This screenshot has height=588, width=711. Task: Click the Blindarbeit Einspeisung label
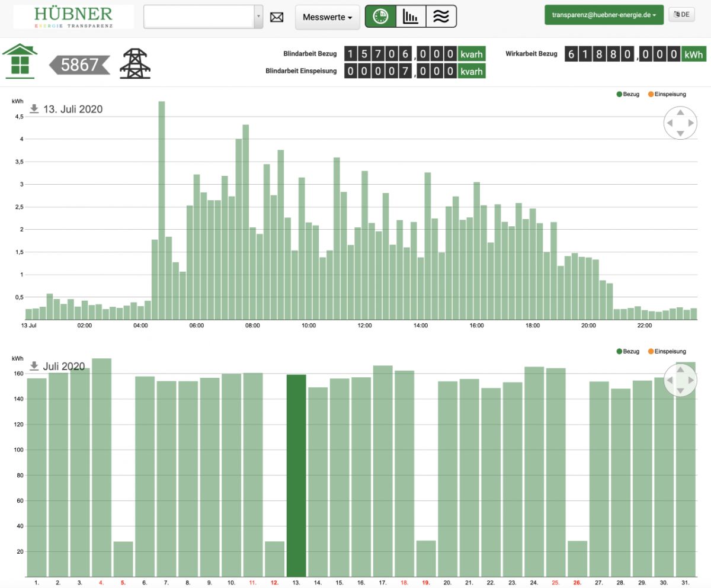[x=302, y=71]
